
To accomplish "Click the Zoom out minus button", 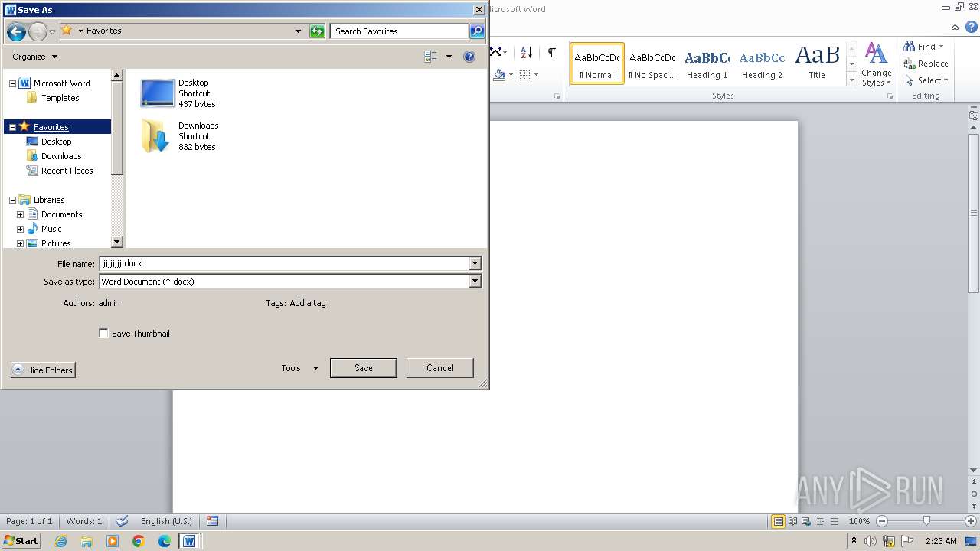I will tap(881, 521).
